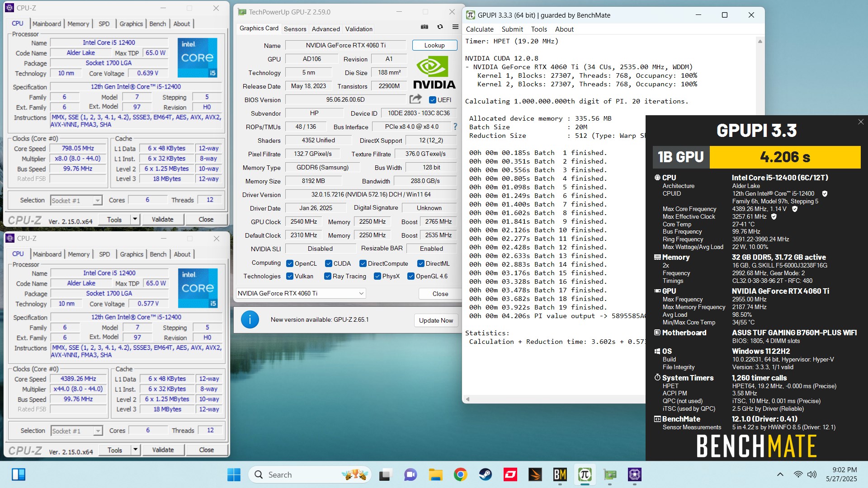868x488 pixels.
Task: Click Close button in GPU-Z
Action: point(440,293)
